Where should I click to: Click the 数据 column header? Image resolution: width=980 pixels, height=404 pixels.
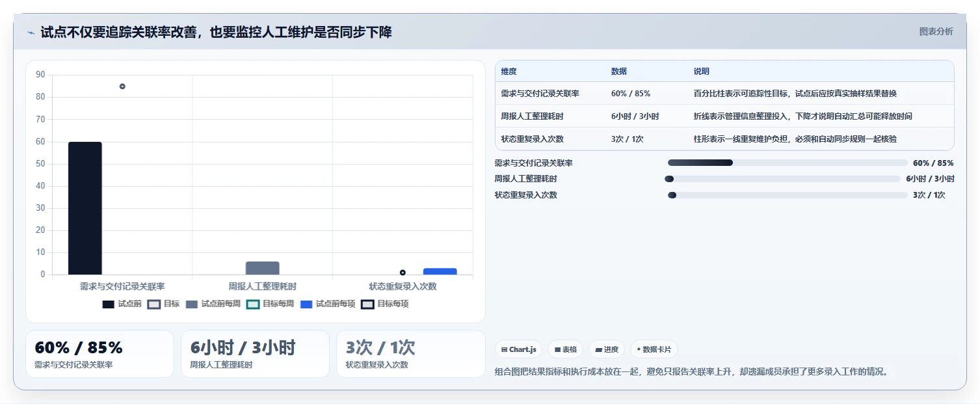coord(619,72)
